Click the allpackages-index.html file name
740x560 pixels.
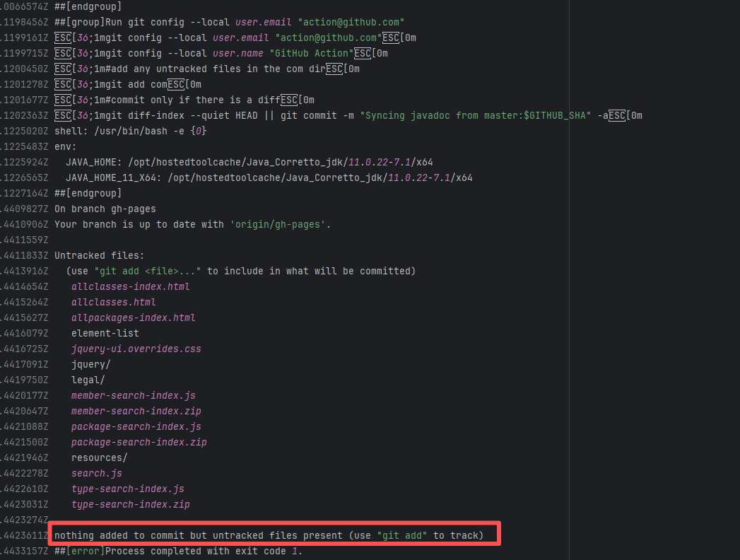click(x=133, y=318)
